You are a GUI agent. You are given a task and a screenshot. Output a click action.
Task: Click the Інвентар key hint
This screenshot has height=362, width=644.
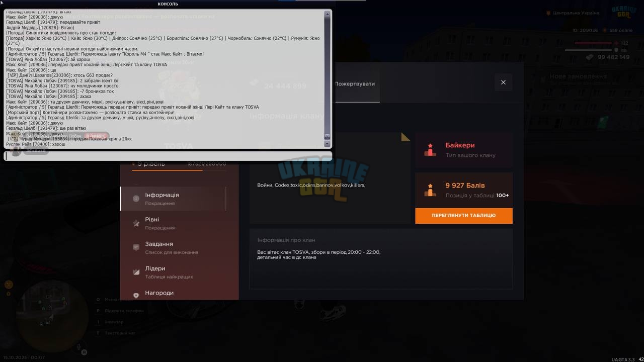(109, 322)
